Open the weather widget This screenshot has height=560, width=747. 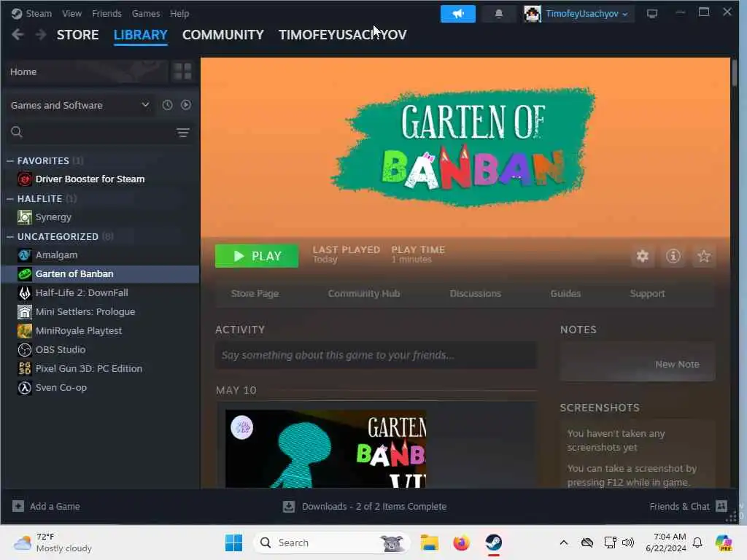[53, 542]
